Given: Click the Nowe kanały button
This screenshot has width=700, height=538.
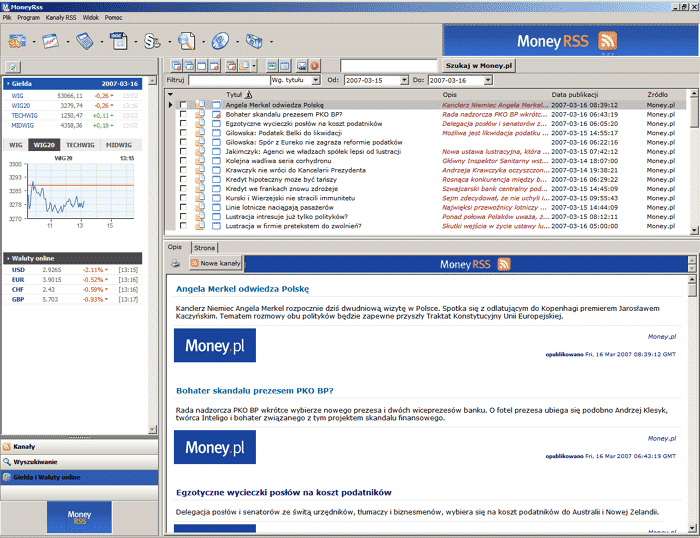Looking at the screenshot, I should pyautogui.click(x=216, y=263).
